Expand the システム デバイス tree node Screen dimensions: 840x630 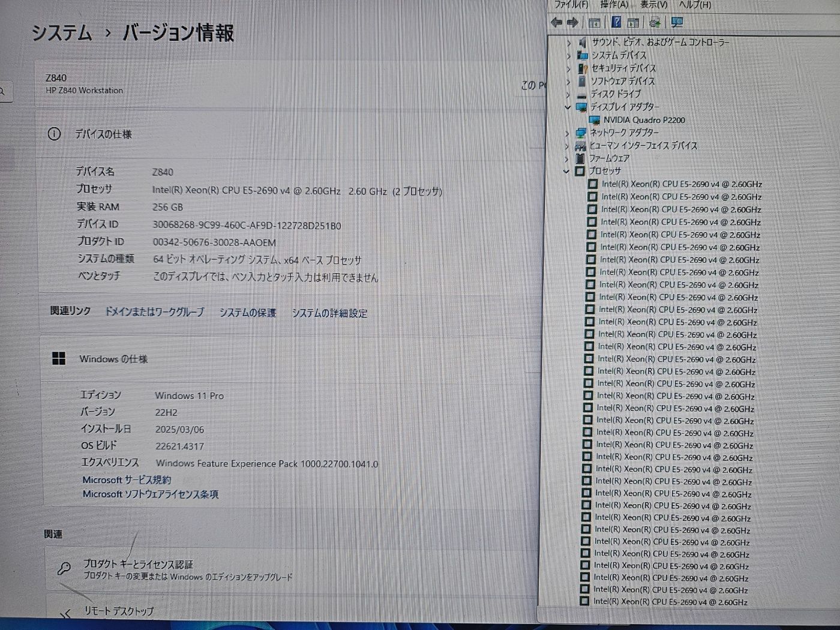coord(569,56)
